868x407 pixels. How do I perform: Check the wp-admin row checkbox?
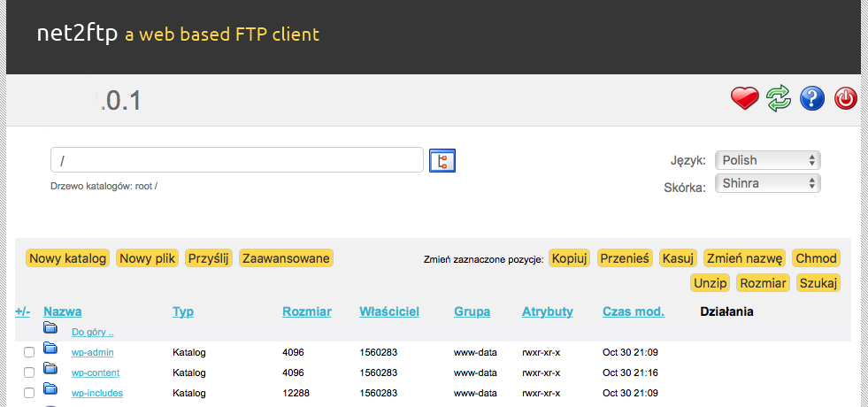click(x=29, y=352)
